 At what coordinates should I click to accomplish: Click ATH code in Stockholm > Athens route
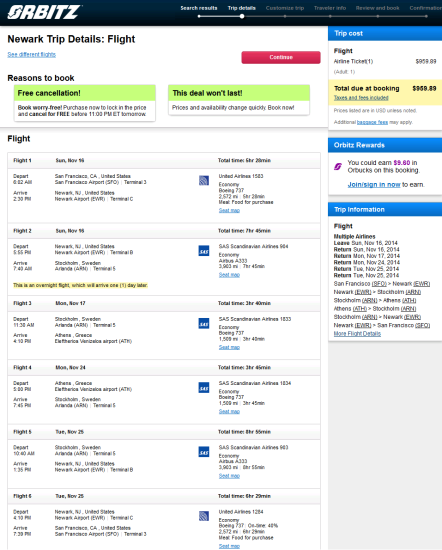tap(409, 300)
